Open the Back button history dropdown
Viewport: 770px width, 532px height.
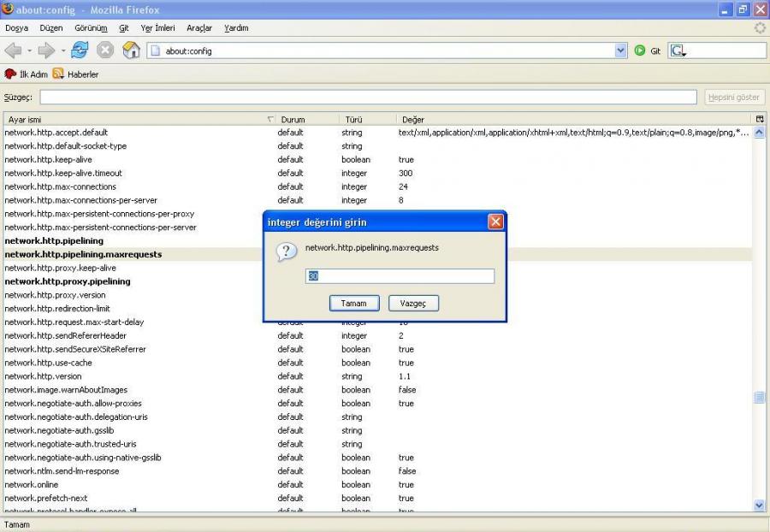coord(29,50)
